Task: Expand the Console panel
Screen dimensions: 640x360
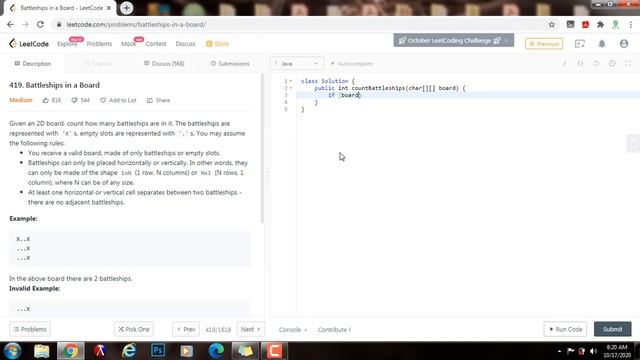Action: 293,330
